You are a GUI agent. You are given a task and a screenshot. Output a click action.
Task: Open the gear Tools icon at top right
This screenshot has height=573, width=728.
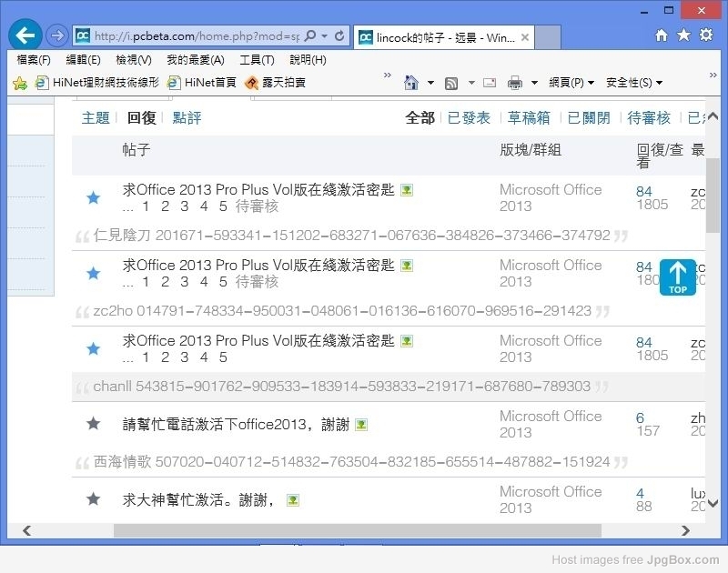[705, 35]
